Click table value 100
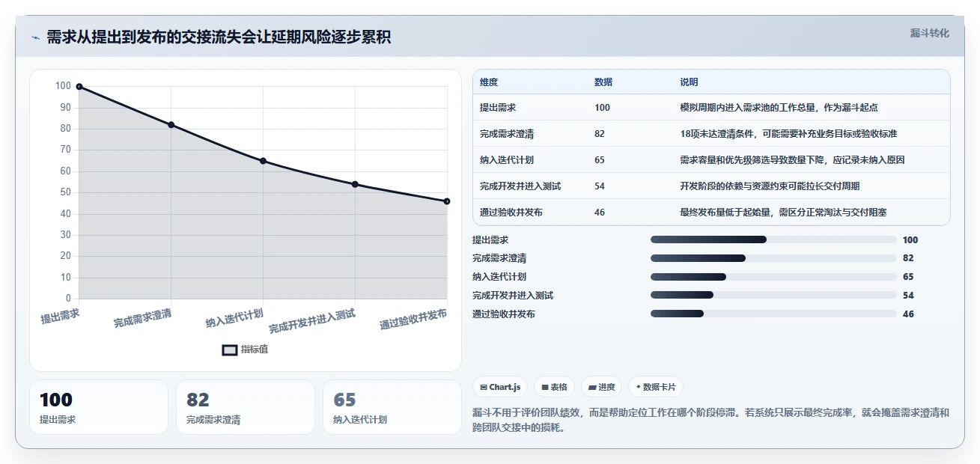 coord(602,108)
